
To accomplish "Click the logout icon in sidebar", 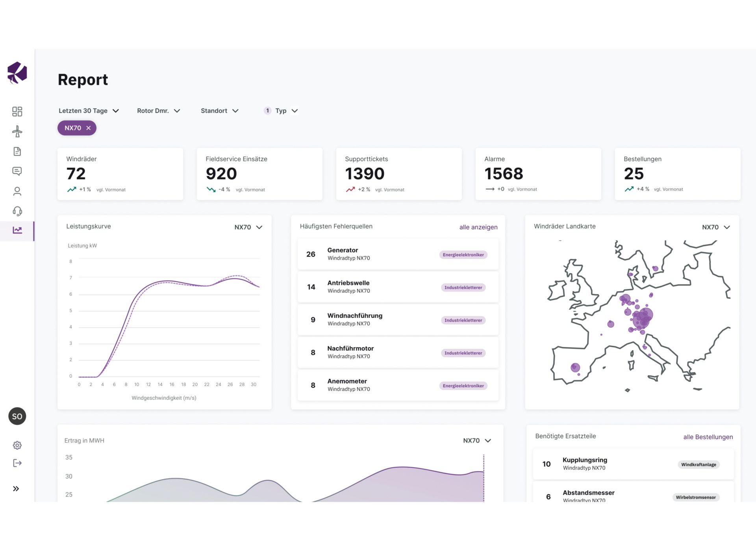I will (x=17, y=463).
